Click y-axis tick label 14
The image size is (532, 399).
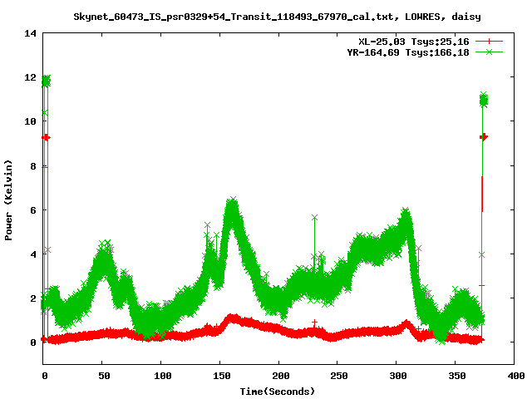pyautogui.click(x=30, y=33)
